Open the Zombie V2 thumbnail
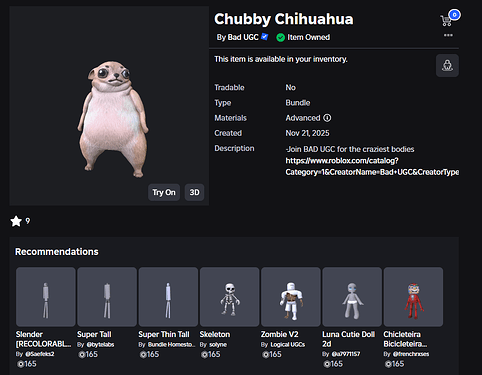 coord(291,297)
